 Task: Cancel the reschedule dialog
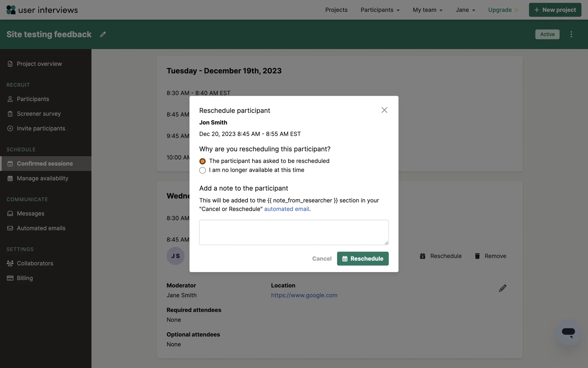coord(322,259)
